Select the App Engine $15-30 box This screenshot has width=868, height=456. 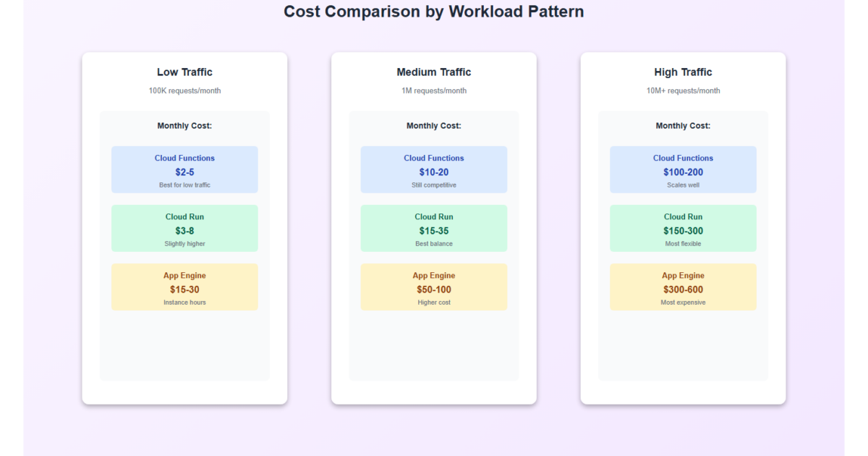click(184, 287)
